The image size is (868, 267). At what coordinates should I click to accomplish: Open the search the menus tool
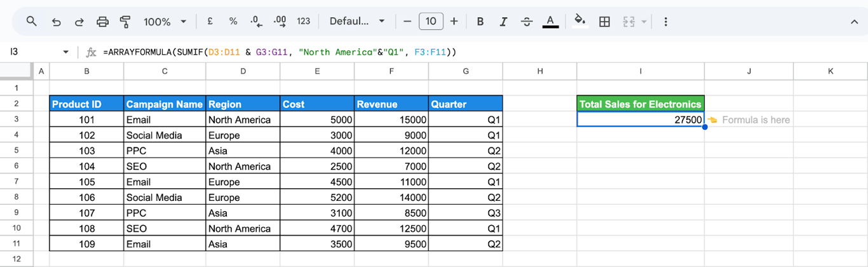click(x=32, y=22)
